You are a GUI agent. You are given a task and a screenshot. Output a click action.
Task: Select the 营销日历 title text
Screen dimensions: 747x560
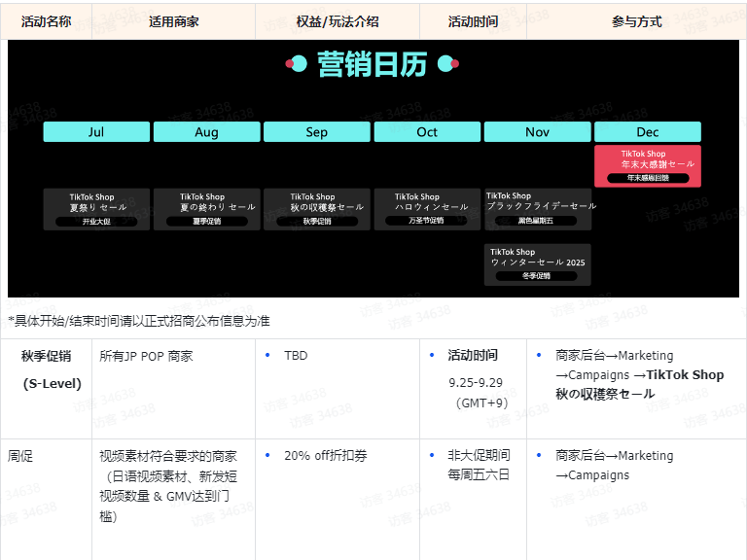click(x=373, y=64)
